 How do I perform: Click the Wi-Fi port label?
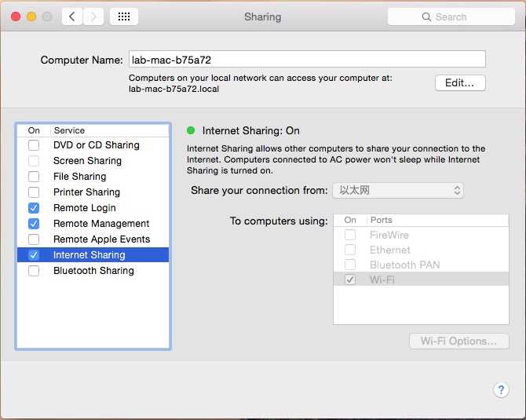pos(382,279)
